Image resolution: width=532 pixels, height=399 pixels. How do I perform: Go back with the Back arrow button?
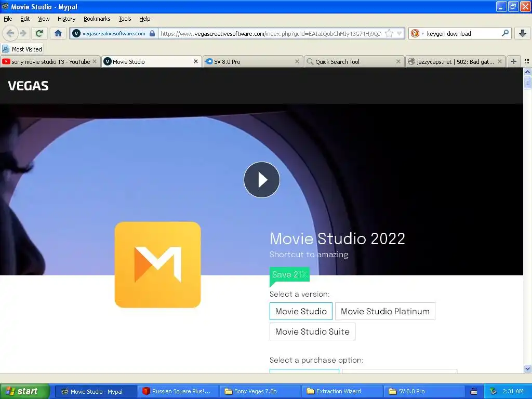click(10, 33)
